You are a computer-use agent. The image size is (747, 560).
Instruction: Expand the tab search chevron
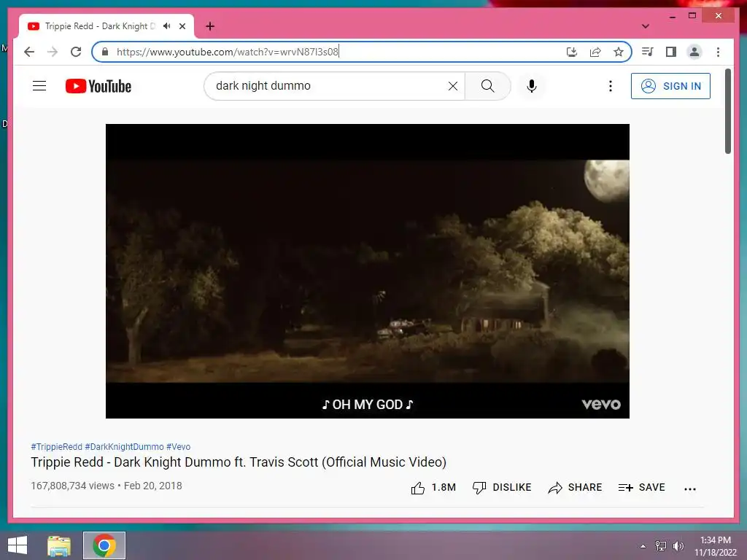pyautogui.click(x=645, y=26)
